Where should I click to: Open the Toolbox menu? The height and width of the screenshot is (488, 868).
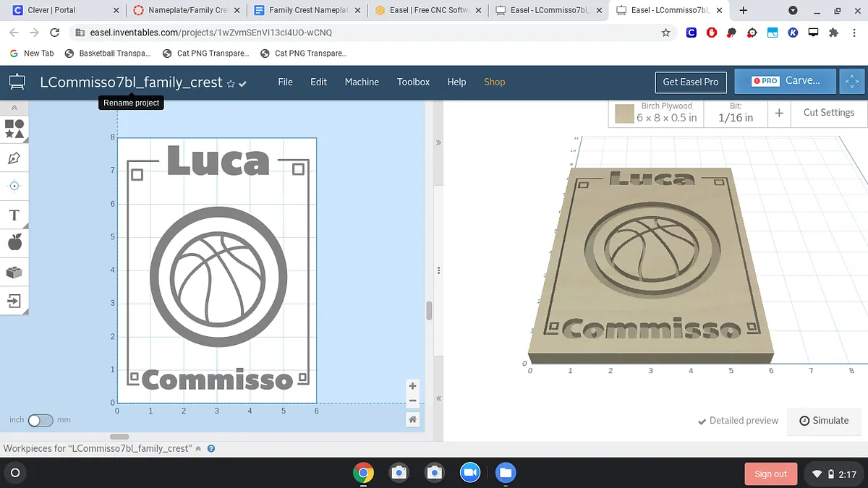coord(414,82)
